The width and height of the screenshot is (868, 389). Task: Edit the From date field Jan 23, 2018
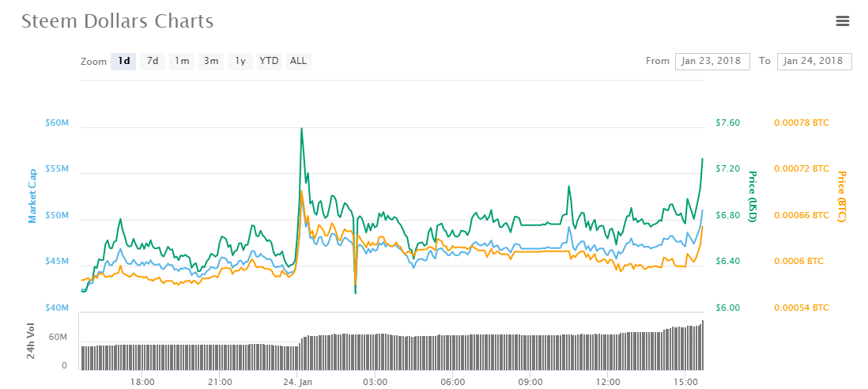pyautogui.click(x=712, y=61)
